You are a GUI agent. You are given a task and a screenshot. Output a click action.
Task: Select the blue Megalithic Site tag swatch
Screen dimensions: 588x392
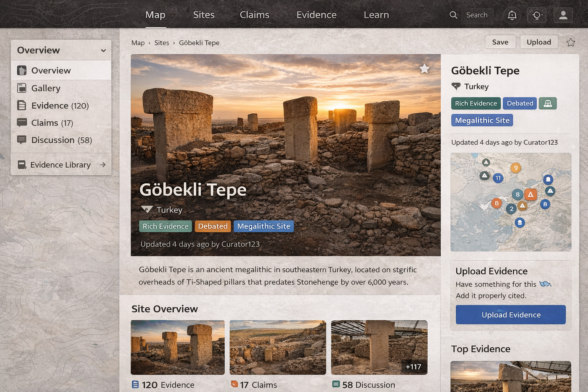(x=482, y=120)
